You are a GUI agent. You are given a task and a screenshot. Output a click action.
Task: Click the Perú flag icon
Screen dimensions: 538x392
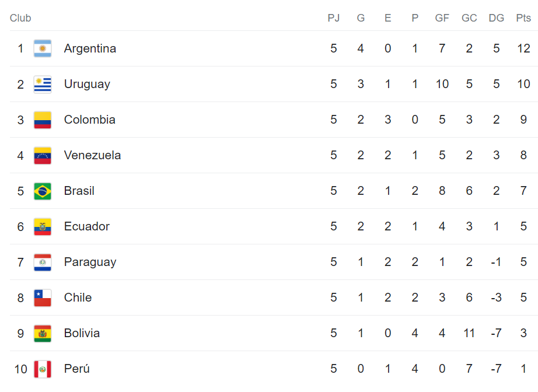[43, 369]
